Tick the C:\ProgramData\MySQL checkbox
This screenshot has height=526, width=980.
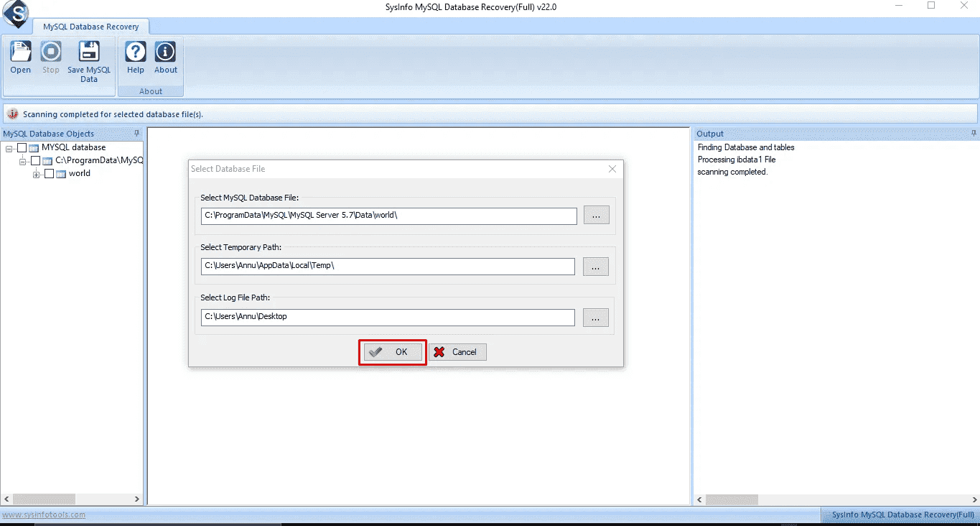[x=35, y=160]
